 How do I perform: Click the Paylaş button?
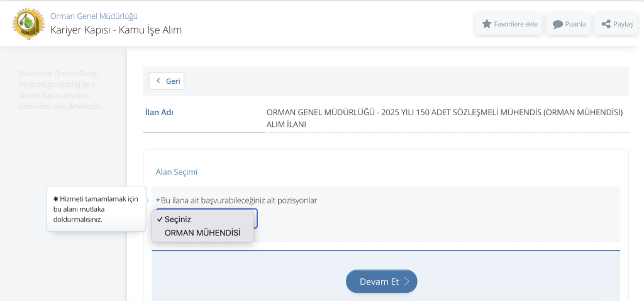616,24
